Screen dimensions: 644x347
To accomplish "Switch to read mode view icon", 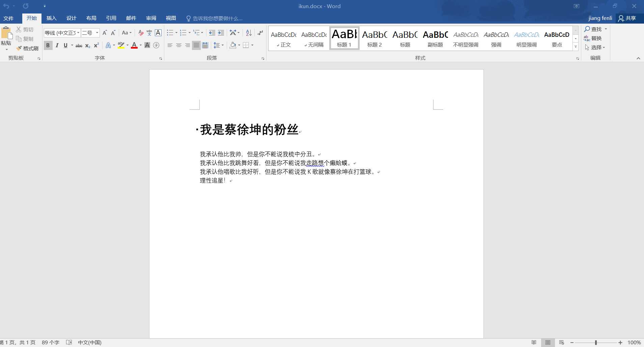I will coord(534,342).
